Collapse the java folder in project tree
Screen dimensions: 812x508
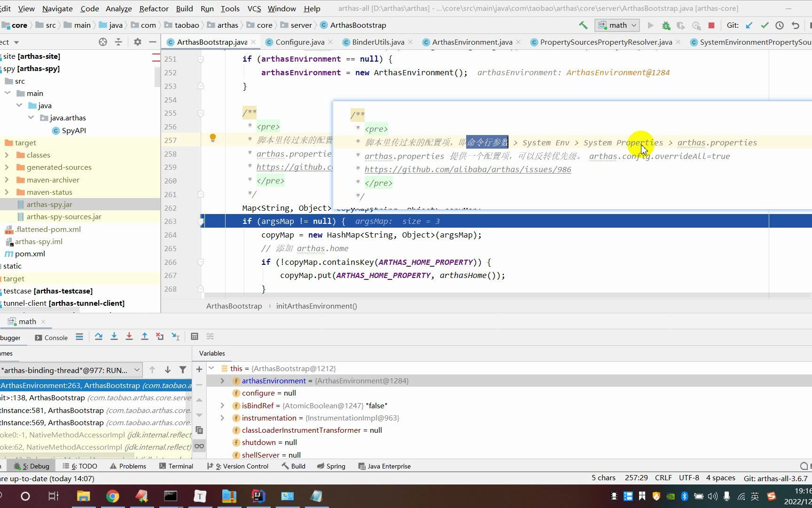click(19, 105)
